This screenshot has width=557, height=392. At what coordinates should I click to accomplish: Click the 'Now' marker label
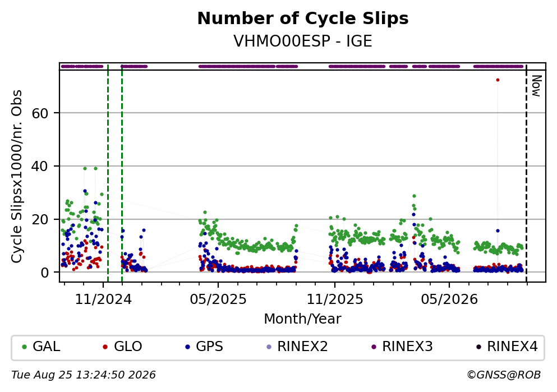click(x=536, y=86)
